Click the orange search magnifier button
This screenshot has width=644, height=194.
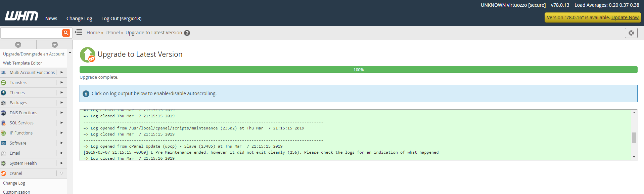click(66, 33)
